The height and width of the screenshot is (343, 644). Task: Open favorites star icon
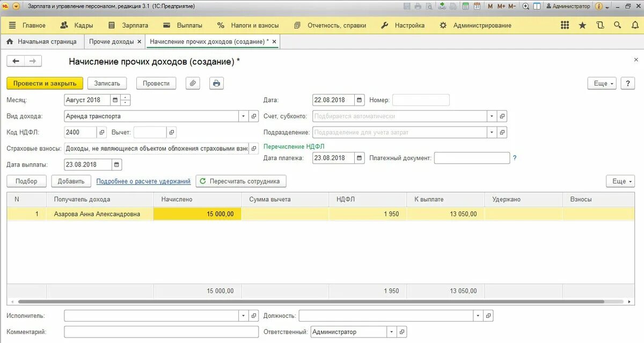[x=582, y=25]
